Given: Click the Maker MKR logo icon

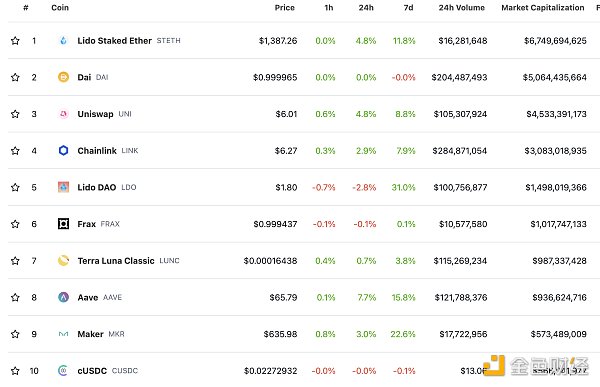Looking at the screenshot, I should 64,334.
